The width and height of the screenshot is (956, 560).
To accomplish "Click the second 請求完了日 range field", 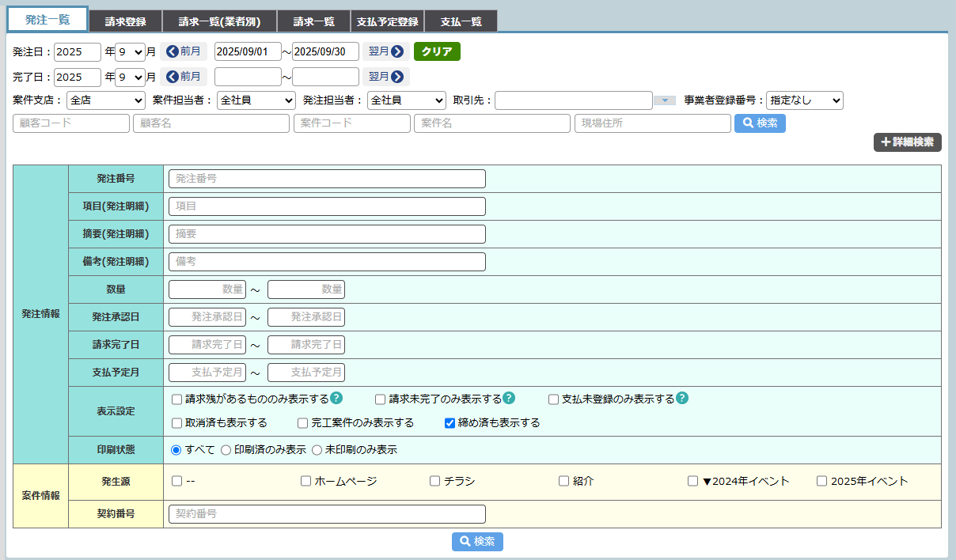I will click(x=306, y=345).
